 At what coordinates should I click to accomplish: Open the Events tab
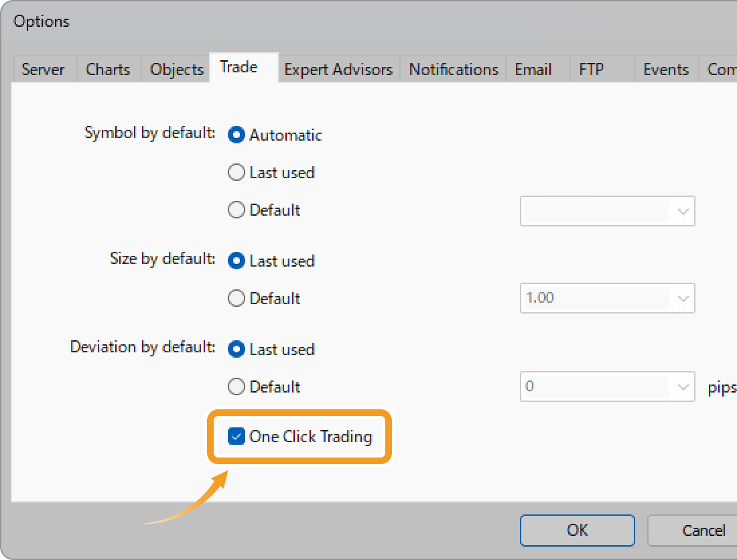666,69
